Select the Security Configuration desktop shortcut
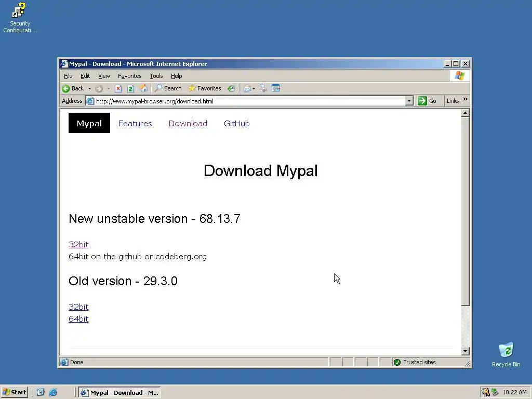Viewport: 532px width, 399px height. (20, 18)
